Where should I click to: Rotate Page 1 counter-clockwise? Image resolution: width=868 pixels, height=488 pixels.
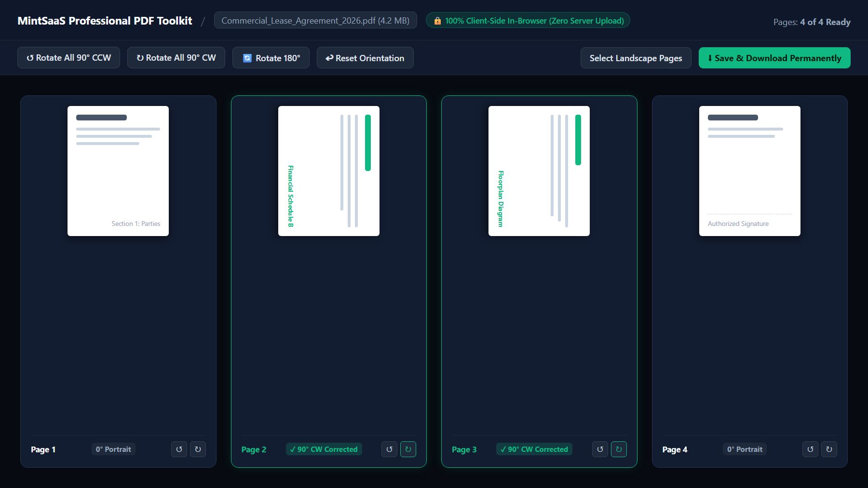179,449
